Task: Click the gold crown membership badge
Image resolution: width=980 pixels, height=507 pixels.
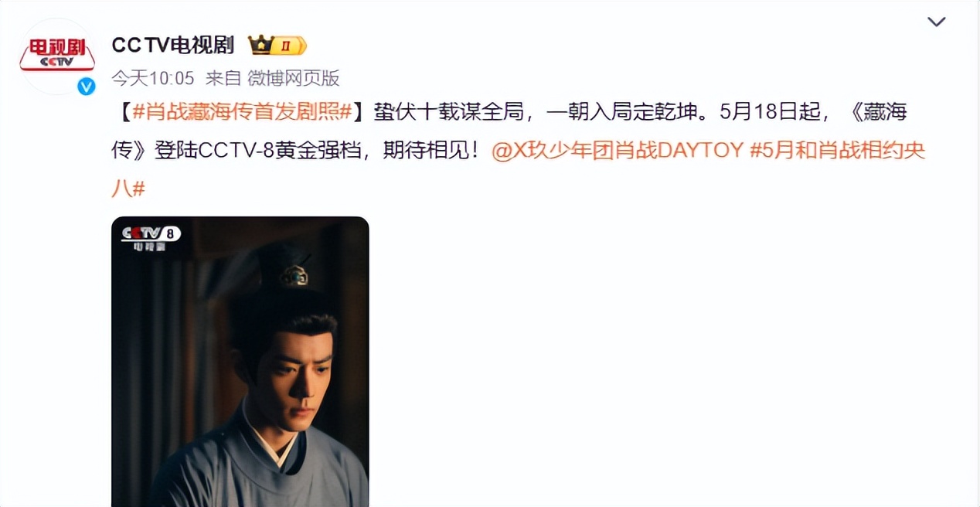Action: pos(277,46)
